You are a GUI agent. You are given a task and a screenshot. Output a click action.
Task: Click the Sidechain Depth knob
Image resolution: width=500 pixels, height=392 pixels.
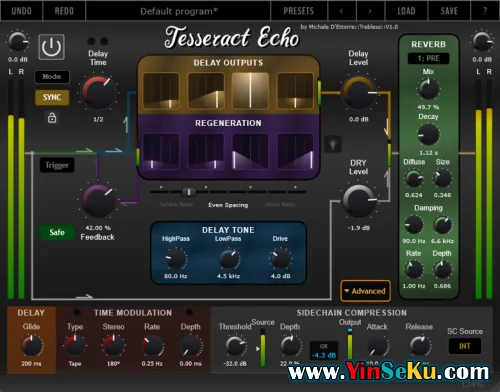click(290, 346)
